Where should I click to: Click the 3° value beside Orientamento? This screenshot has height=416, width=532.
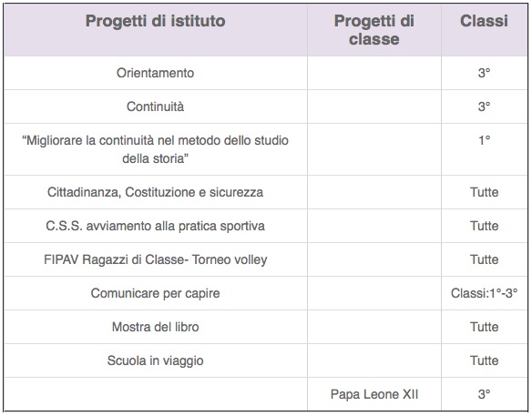(x=484, y=73)
